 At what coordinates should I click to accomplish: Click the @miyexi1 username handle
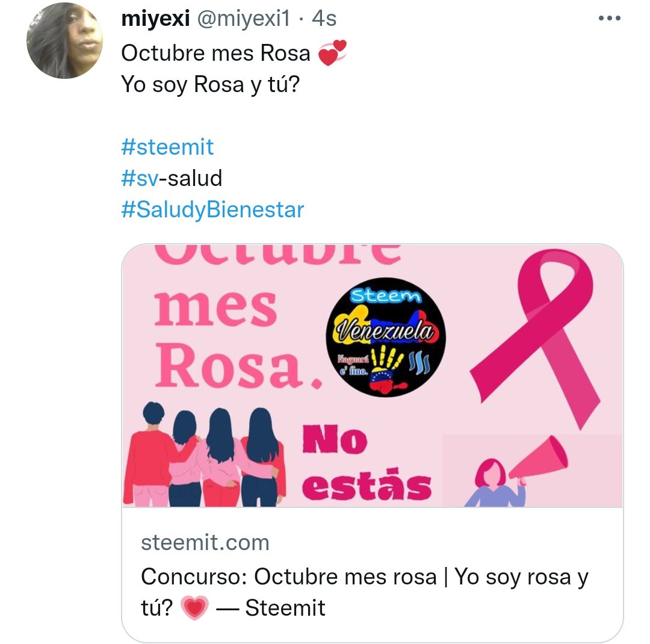(243, 18)
